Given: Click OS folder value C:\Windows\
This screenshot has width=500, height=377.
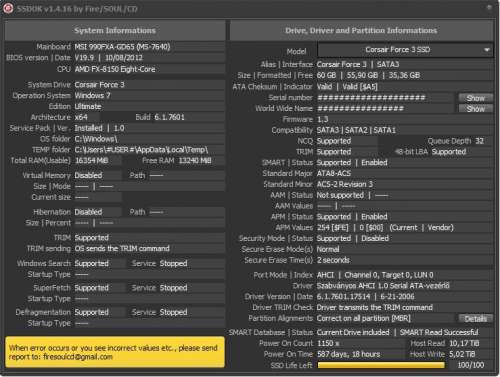Looking at the screenshot, I should coord(96,139).
